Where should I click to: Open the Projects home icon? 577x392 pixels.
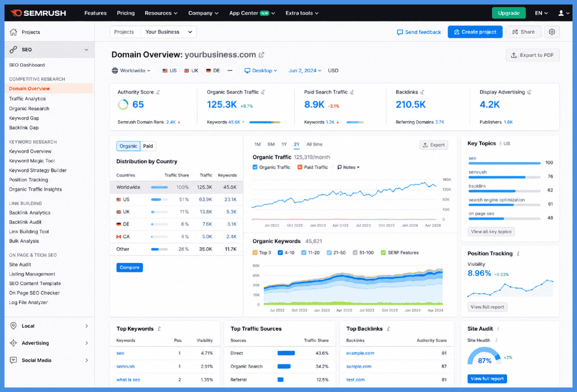coord(14,32)
